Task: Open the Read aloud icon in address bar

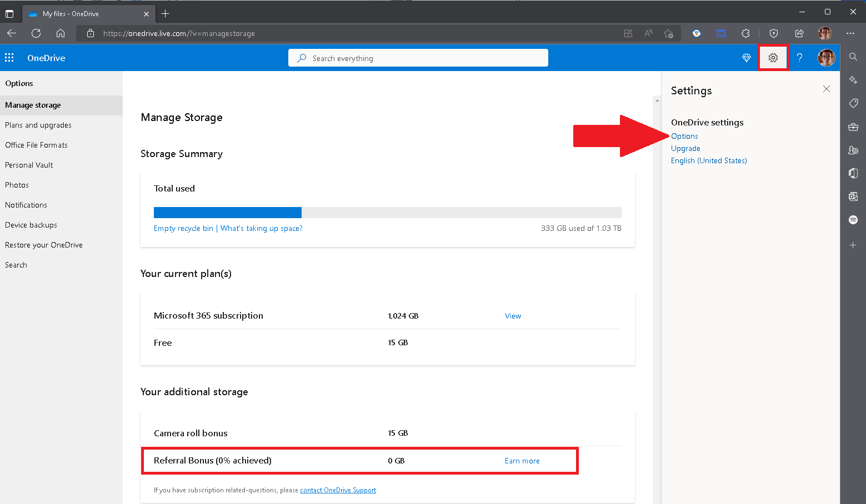Action: (x=648, y=33)
